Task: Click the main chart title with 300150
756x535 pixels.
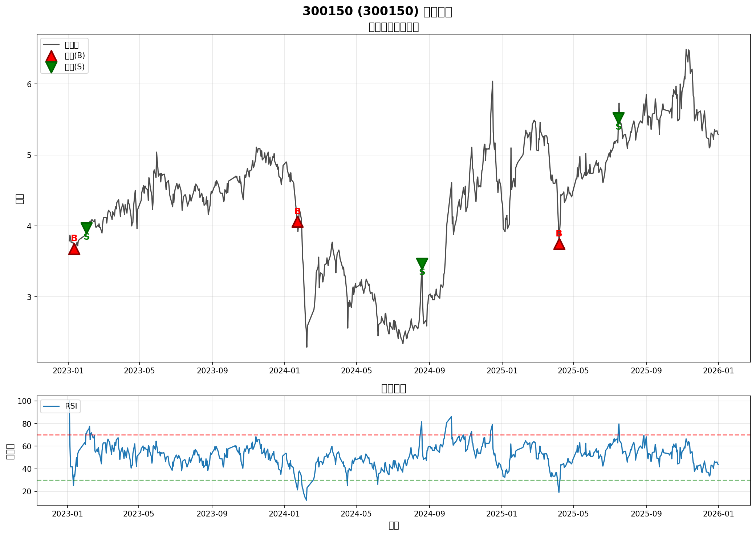Action: (377, 11)
